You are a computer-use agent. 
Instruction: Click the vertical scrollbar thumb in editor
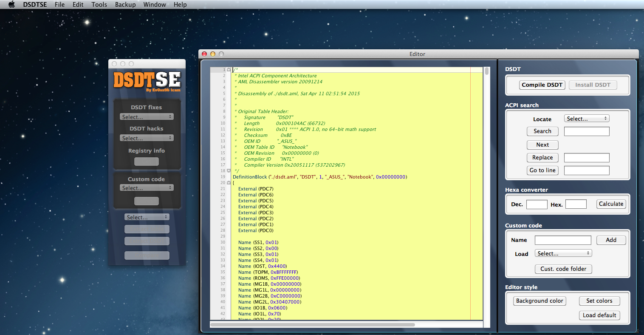coord(487,71)
